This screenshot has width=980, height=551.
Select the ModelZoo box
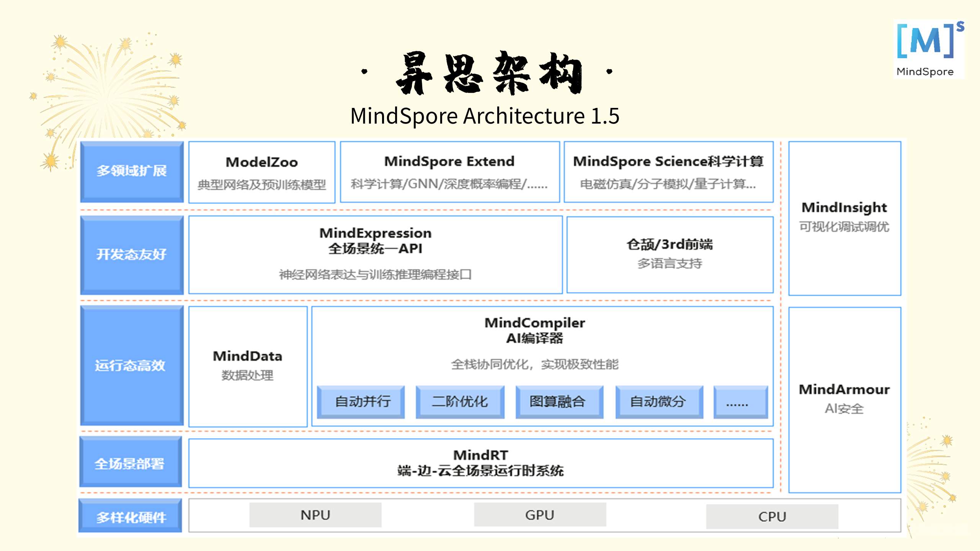click(x=262, y=172)
